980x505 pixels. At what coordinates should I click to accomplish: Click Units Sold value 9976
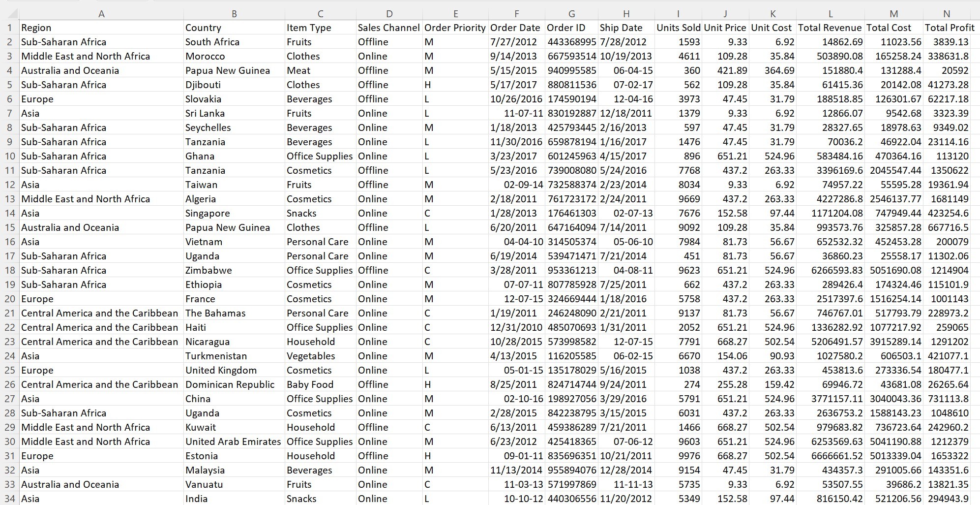(x=678, y=456)
